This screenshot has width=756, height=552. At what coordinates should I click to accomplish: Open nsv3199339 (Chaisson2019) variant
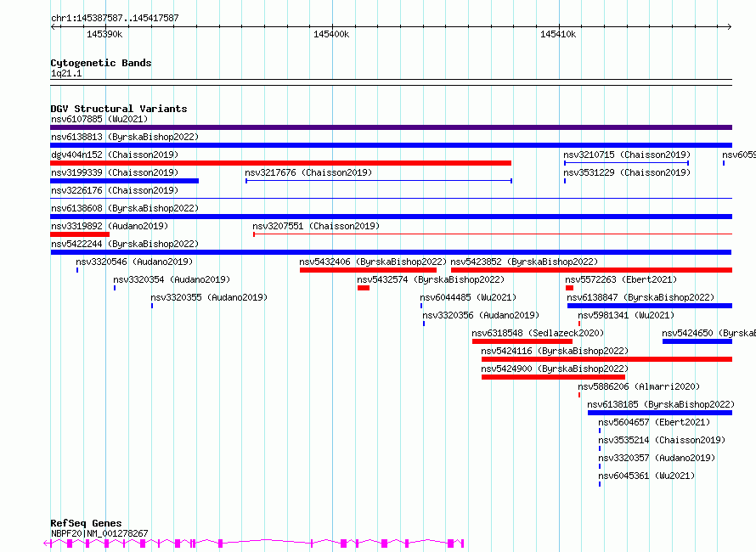(x=115, y=172)
